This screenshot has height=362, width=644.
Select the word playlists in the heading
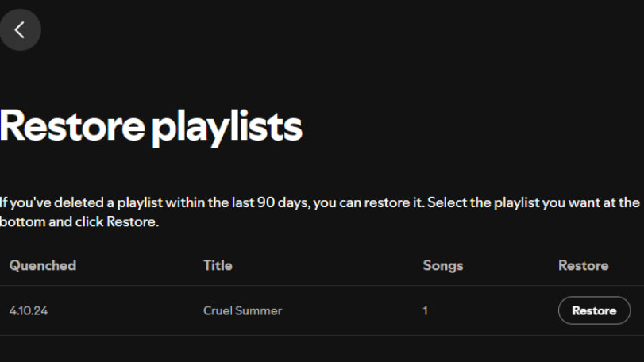coord(227,128)
